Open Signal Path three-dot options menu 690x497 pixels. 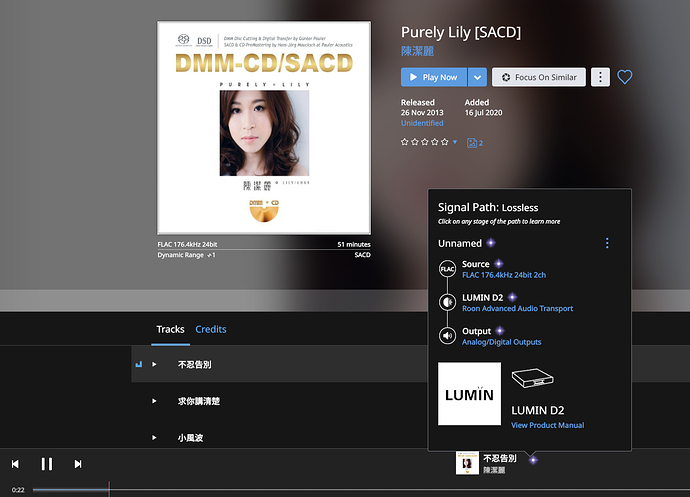point(607,243)
